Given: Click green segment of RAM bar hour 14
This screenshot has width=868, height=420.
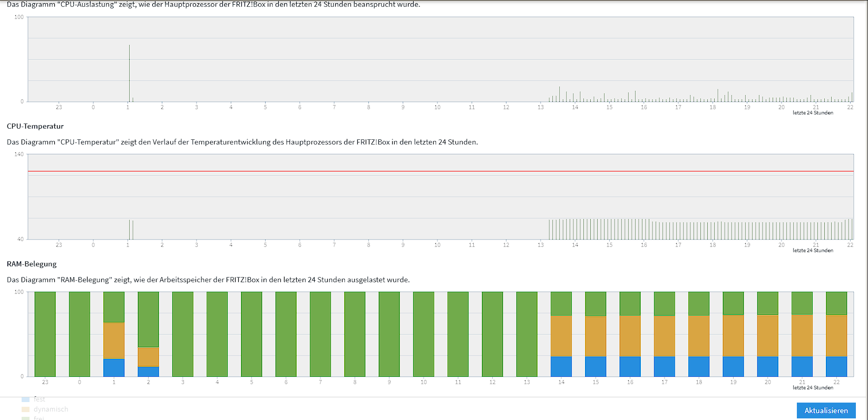Looking at the screenshot, I should click(x=561, y=303).
